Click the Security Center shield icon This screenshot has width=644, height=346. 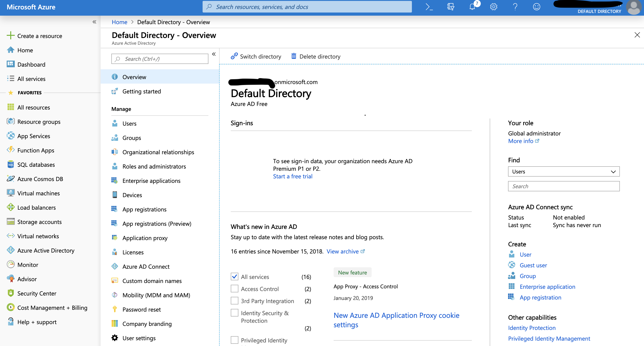[x=11, y=293]
